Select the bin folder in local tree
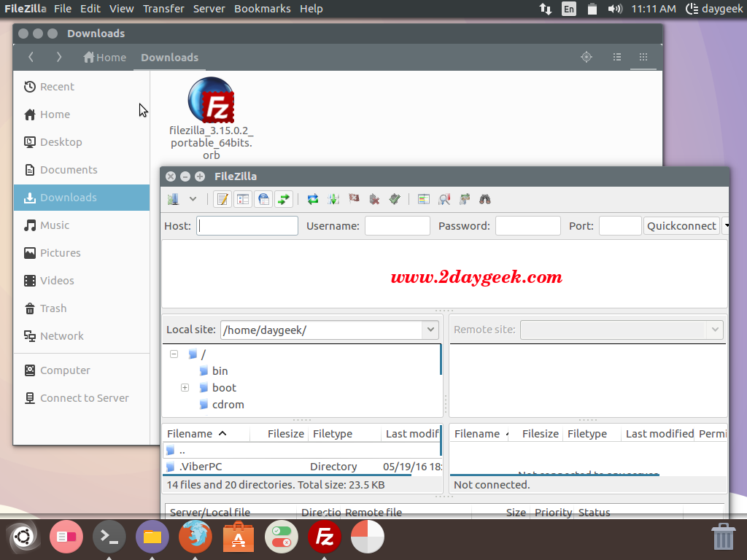Image resolution: width=747 pixels, height=560 pixels. 220,371
